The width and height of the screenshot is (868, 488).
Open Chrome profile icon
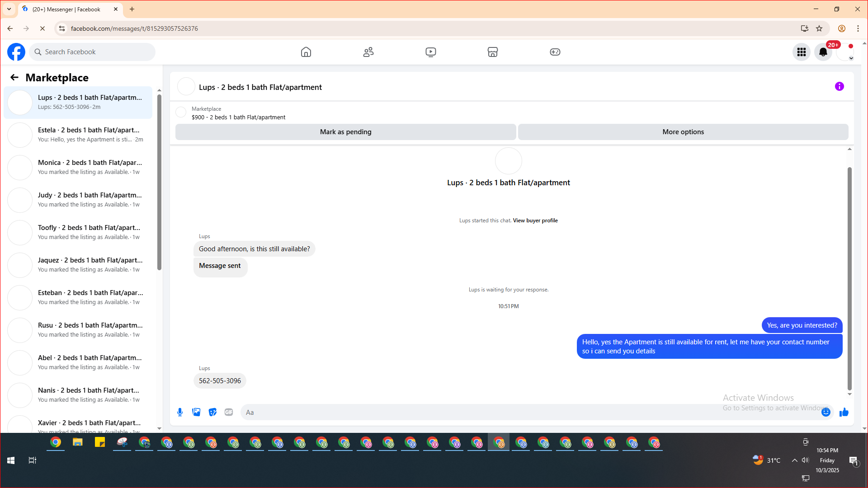click(842, 28)
